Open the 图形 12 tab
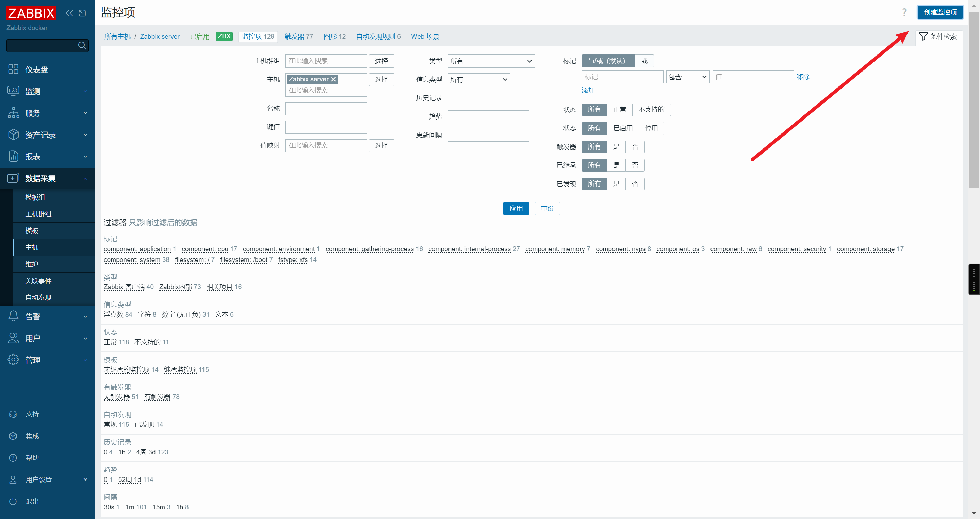Viewport: 980px width, 519px height. 334,36
